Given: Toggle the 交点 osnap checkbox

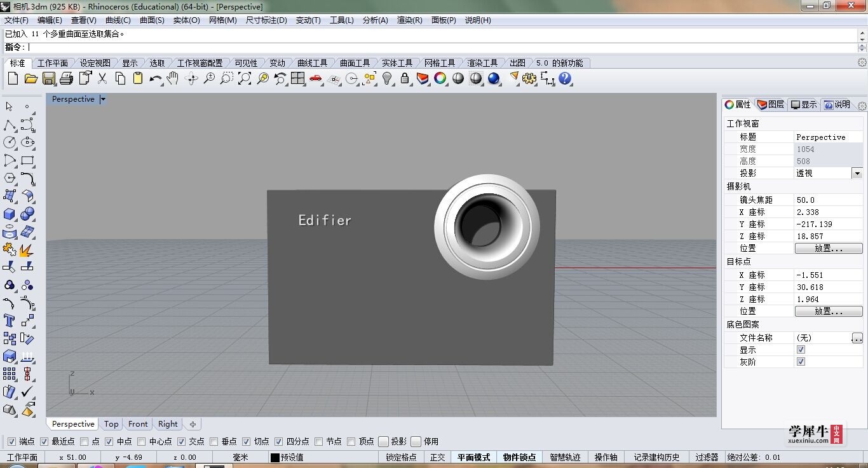Looking at the screenshot, I should [x=181, y=441].
